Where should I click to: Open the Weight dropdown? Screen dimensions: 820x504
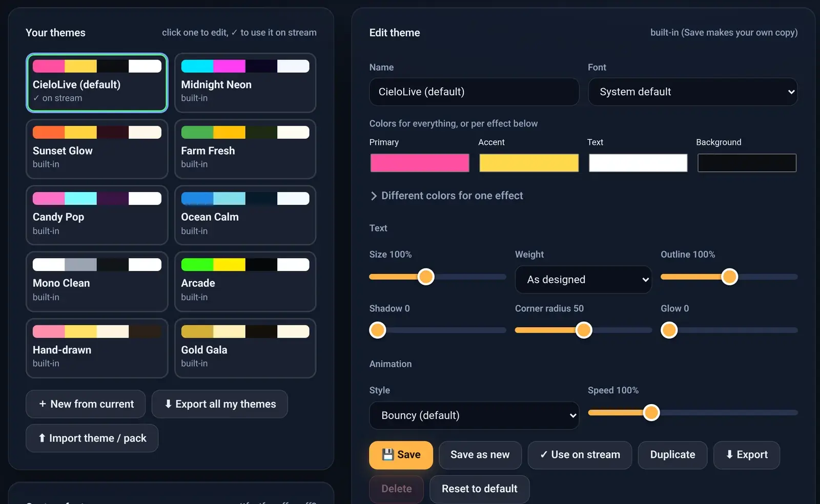click(583, 280)
